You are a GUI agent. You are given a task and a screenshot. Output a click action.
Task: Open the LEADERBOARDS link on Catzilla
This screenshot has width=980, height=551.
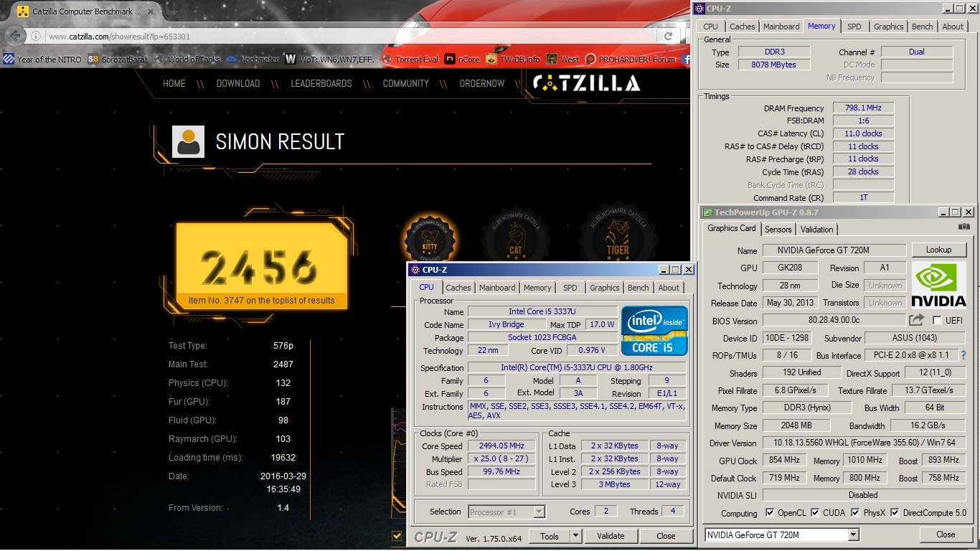(321, 83)
